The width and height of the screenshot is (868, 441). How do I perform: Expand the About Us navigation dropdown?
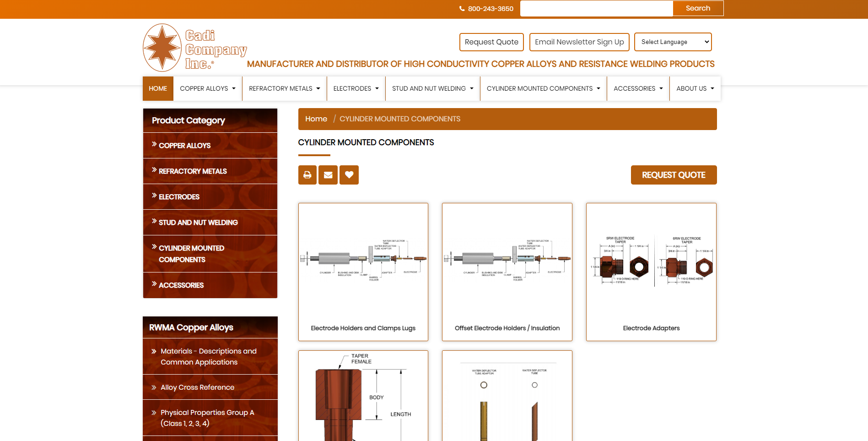[x=695, y=89]
